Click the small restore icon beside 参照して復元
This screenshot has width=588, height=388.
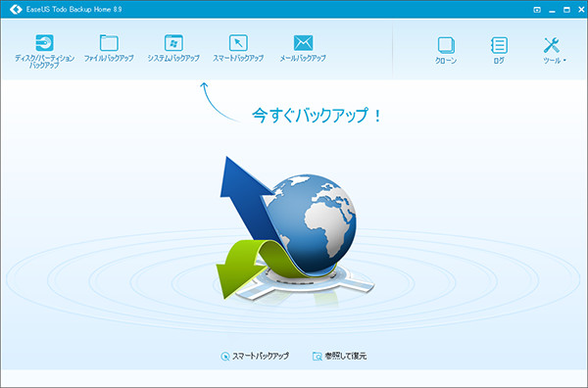coord(318,356)
